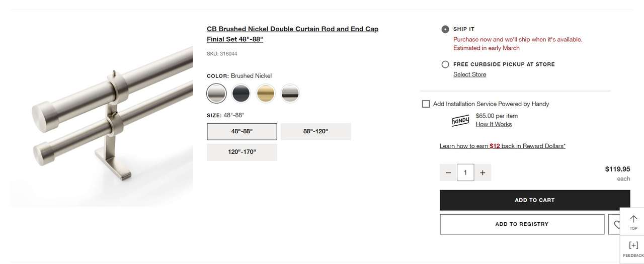The height and width of the screenshot is (264, 644).
Task: Select the Brushed Nickel color swatch
Action: coord(216,94)
